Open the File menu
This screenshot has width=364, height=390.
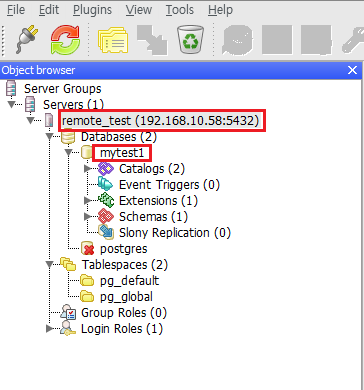pyautogui.click(x=16, y=10)
